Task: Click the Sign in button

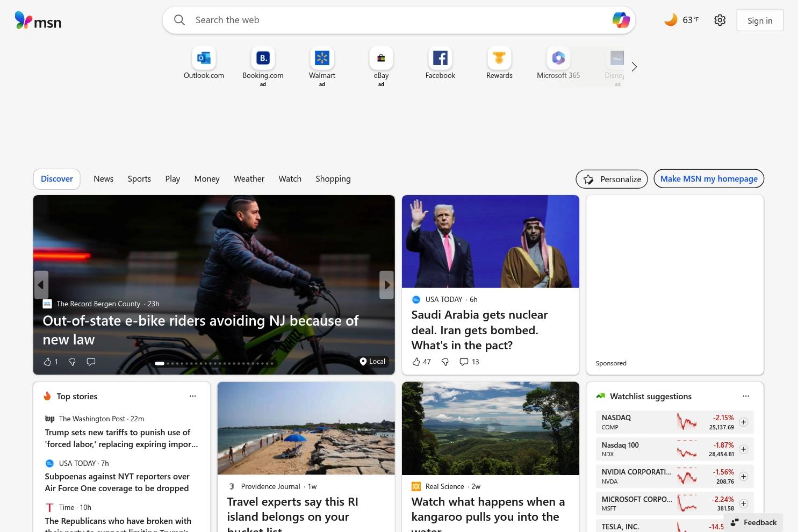Action: click(x=760, y=20)
